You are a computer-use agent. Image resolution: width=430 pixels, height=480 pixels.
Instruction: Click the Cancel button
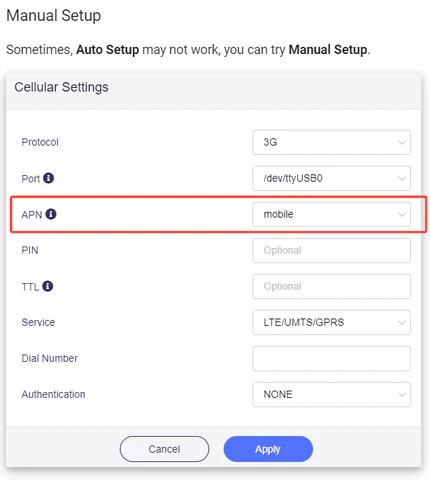click(x=164, y=449)
